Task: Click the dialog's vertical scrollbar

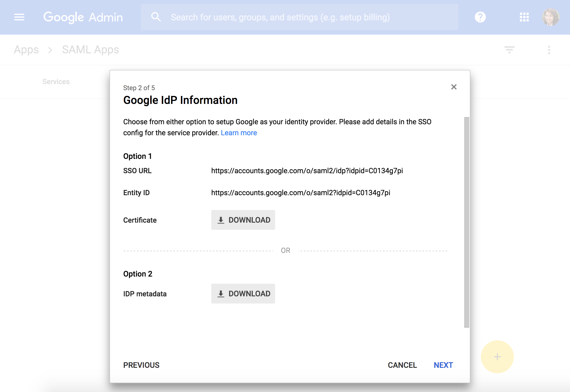Action: tap(467, 222)
